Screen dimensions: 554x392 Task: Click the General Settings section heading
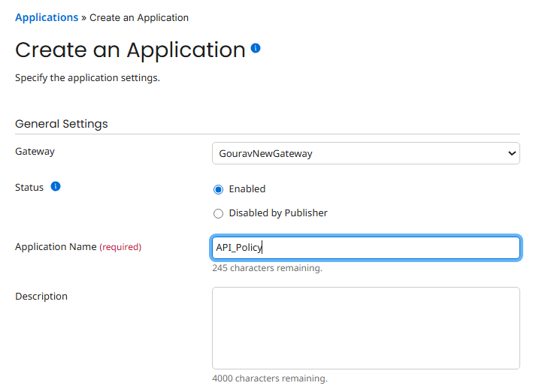coord(62,124)
